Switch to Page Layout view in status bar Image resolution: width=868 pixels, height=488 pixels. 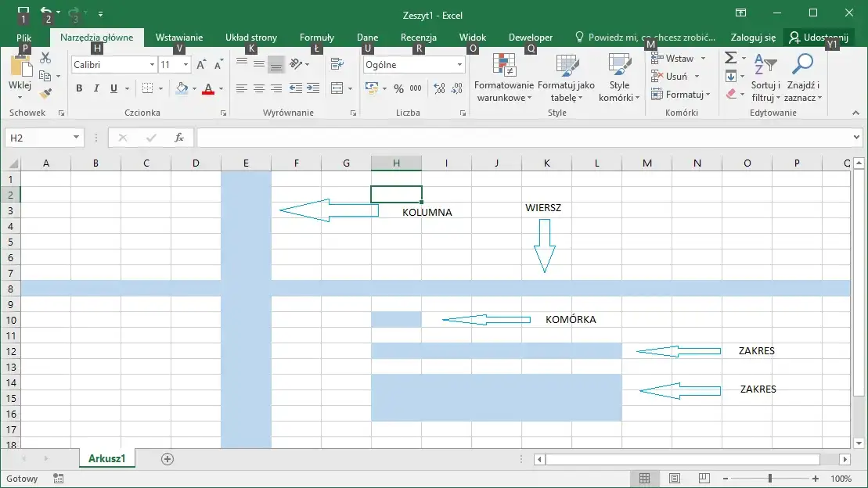click(x=674, y=479)
